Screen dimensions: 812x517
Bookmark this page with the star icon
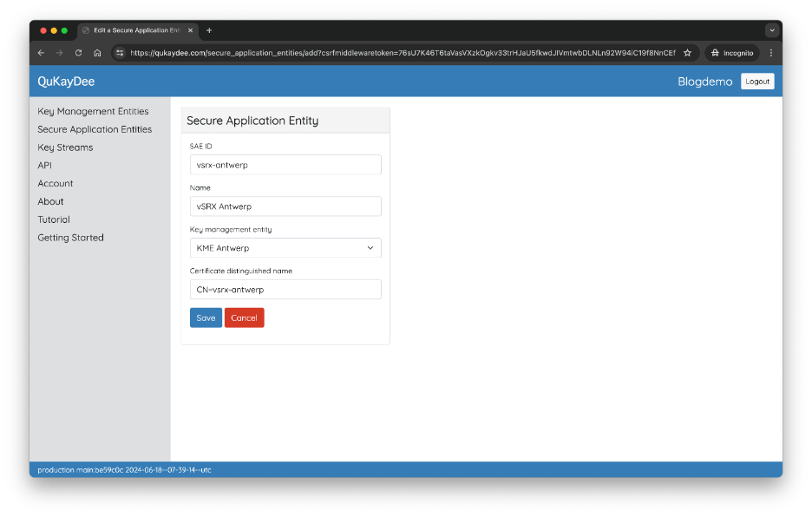[x=687, y=53]
